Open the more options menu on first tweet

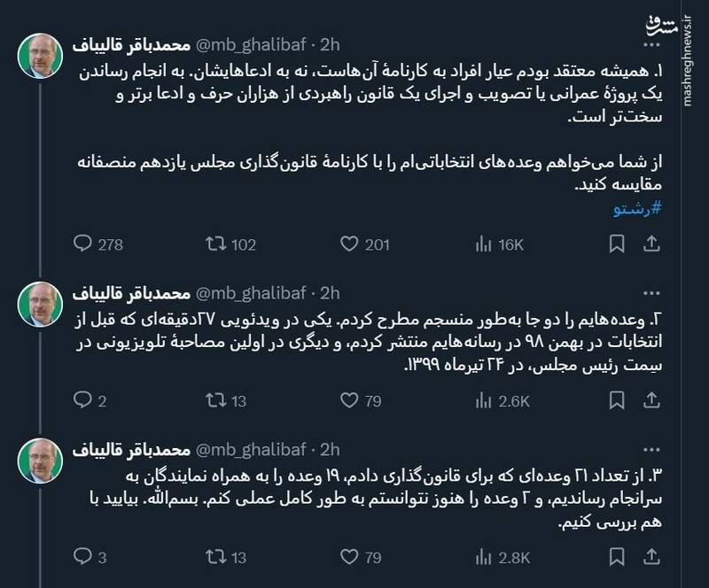click(x=651, y=44)
